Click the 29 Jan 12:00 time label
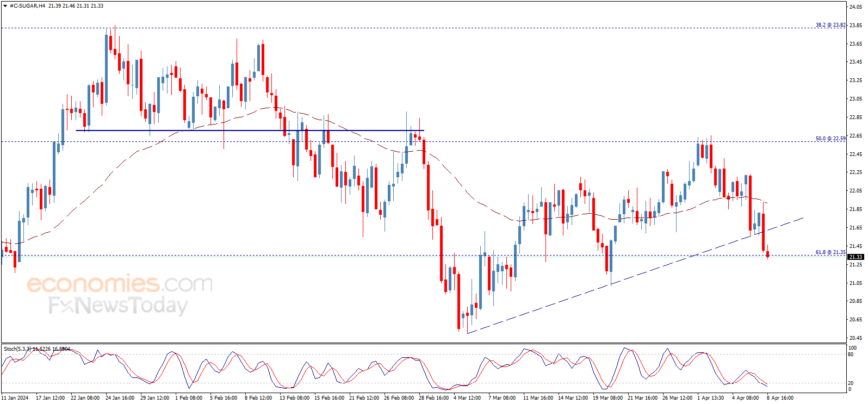868x404 pixels. (154, 398)
